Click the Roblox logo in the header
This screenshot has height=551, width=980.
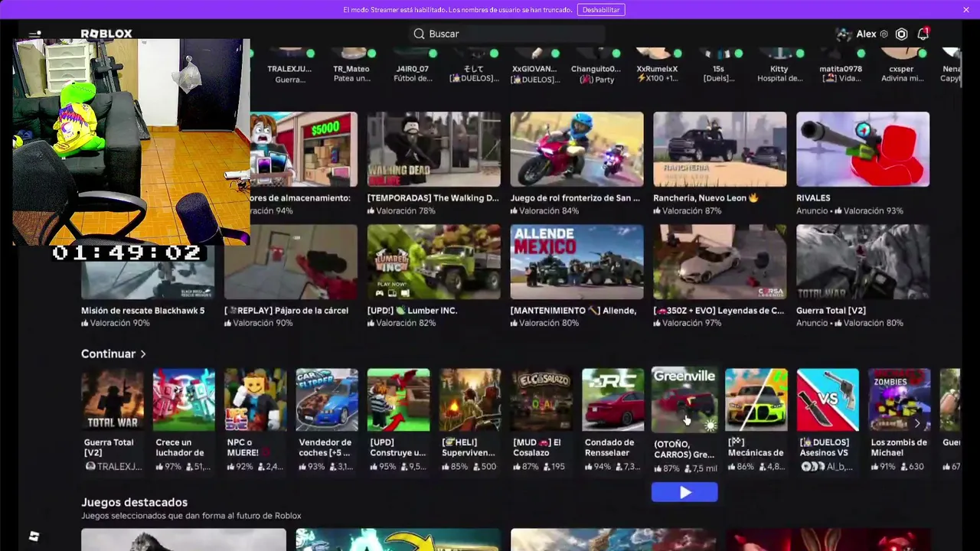pyautogui.click(x=106, y=34)
